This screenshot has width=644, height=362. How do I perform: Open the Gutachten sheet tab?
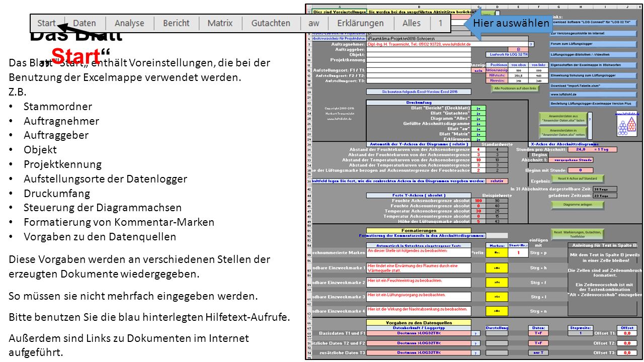coord(271,23)
